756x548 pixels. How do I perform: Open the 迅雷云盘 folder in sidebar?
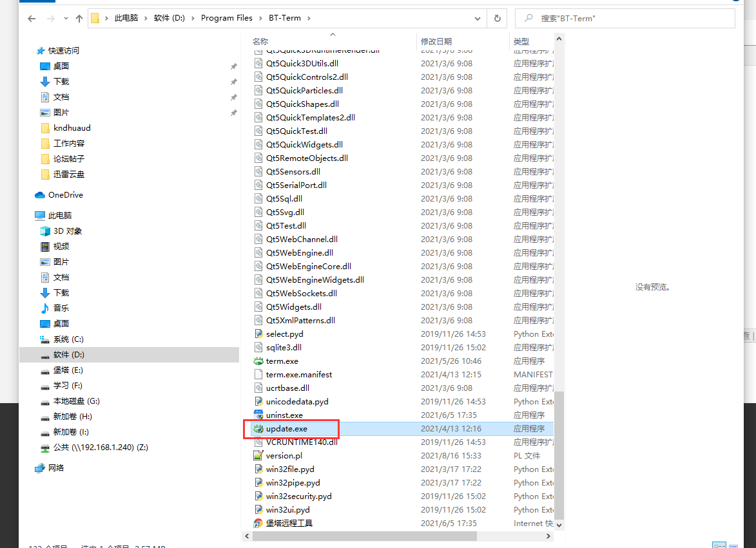[69, 174]
